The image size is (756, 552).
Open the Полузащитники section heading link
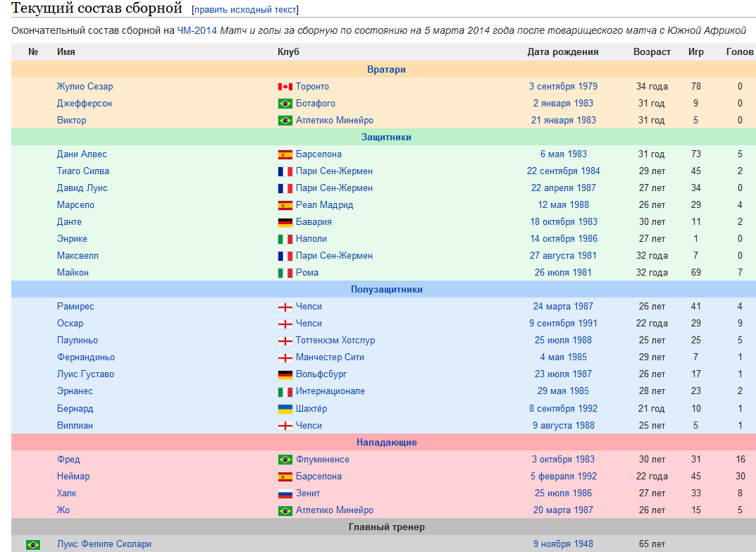click(386, 290)
